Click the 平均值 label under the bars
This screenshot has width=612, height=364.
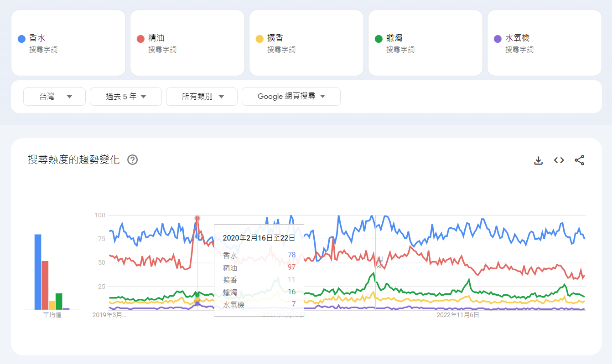pos(52,315)
